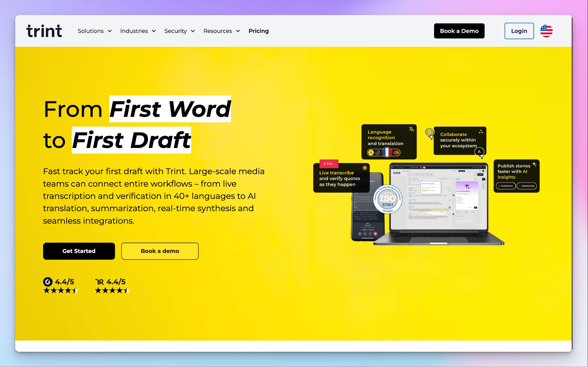
Task: Click the Collaborate securely card text
Action: click(x=458, y=140)
